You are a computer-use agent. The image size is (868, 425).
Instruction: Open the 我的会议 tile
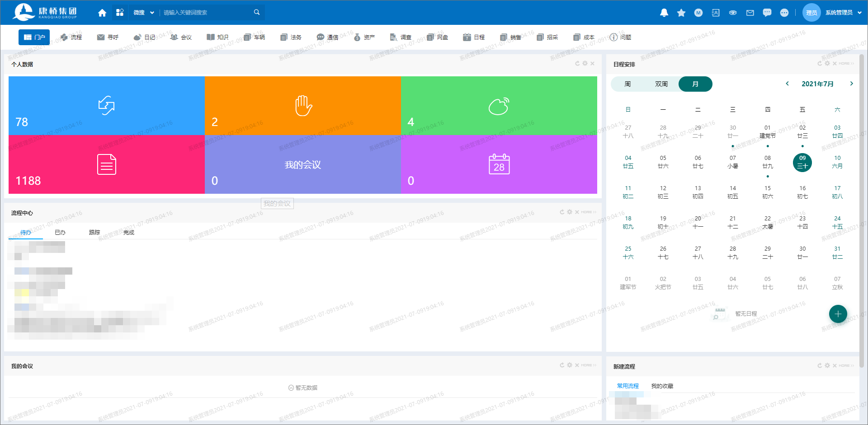coord(303,164)
